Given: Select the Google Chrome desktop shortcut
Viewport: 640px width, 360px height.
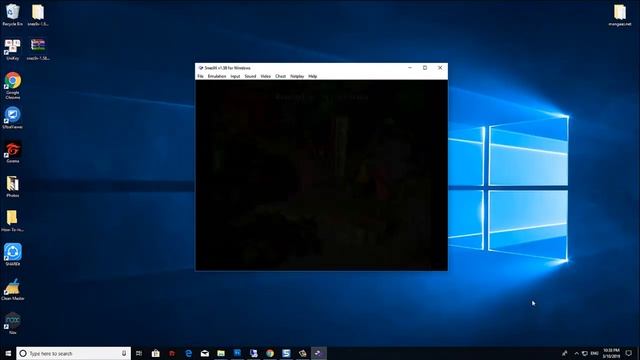Looking at the screenshot, I should point(13,85).
